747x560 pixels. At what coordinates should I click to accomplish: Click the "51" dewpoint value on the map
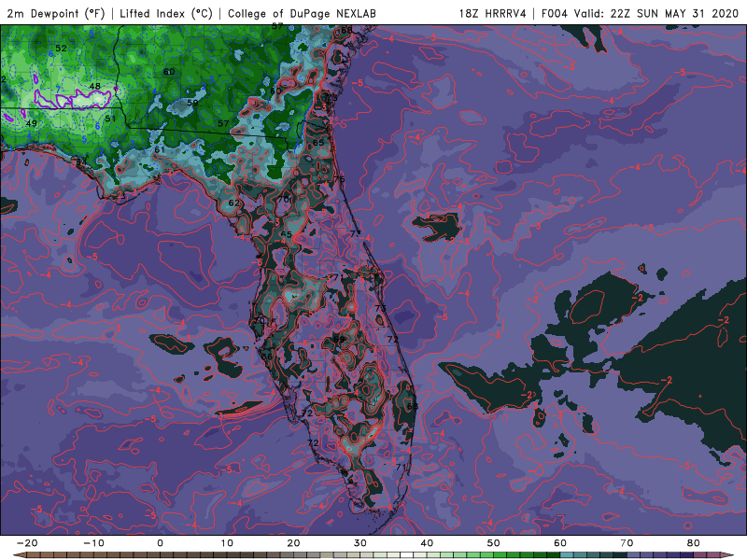pyautogui.click(x=110, y=119)
